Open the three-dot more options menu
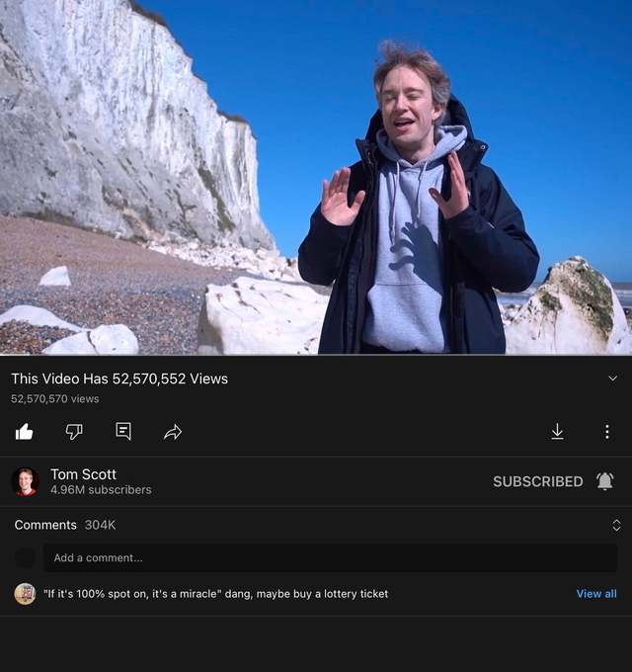The image size is (632, 672). pyautogui.click(x=607, y=432)
